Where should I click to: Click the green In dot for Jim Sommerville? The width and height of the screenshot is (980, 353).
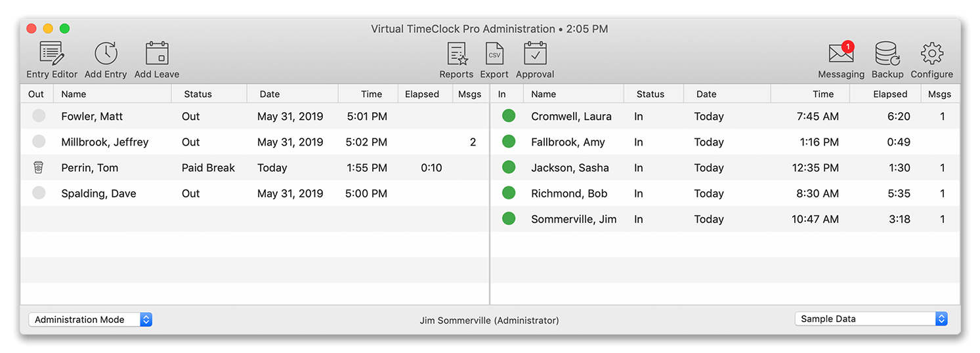point(509,218)
